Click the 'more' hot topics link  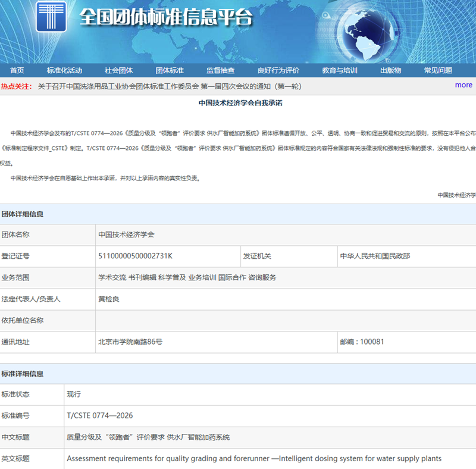point(464,85)
